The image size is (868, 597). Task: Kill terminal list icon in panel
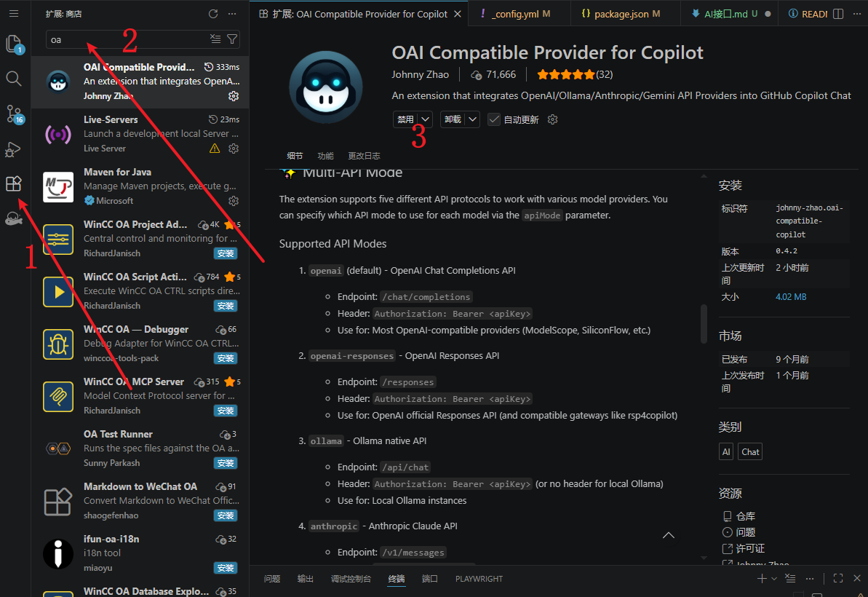[x=790, y=578]
